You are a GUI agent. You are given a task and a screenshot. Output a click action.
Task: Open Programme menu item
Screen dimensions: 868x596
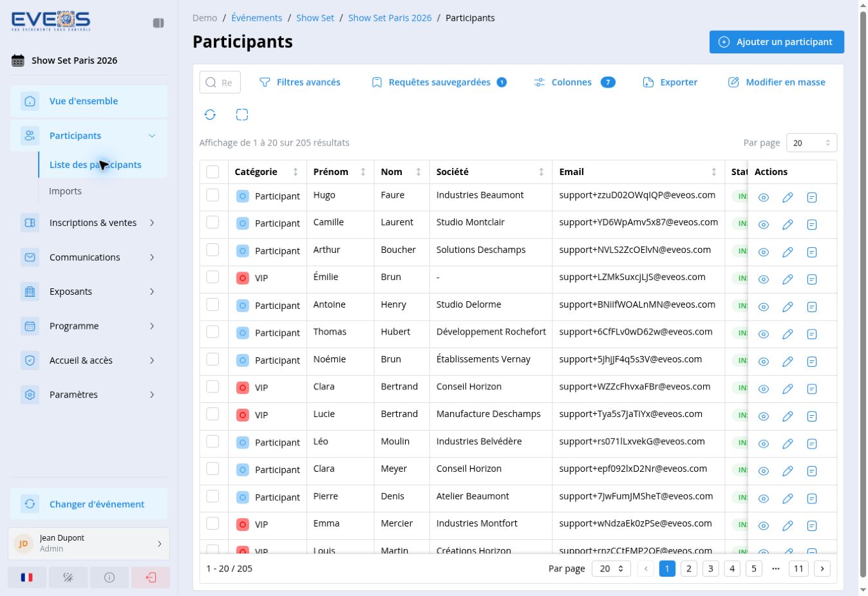[89, 326]
